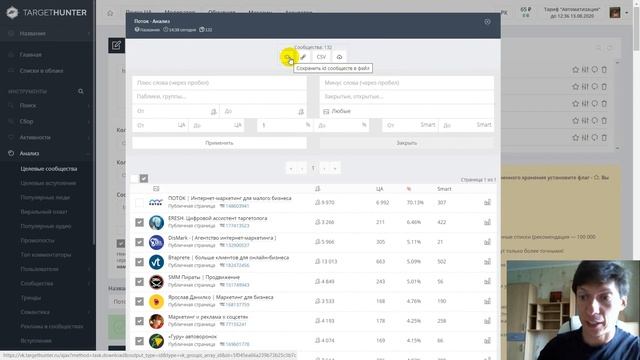Open the Любые date dropdown

tap(407, 111)
